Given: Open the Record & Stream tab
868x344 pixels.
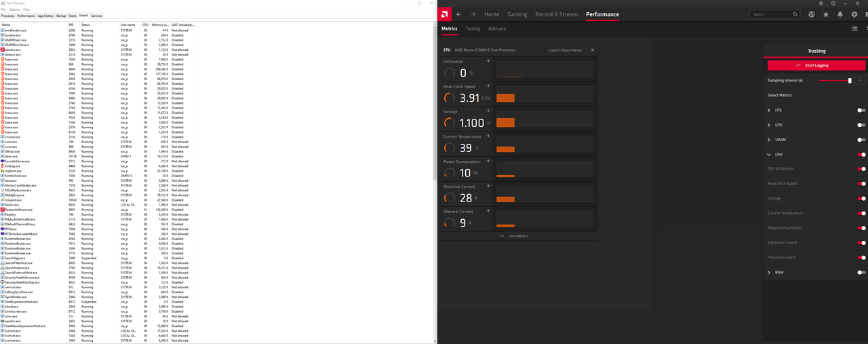Looking at the screenshot, I should [x=557, y=14].
